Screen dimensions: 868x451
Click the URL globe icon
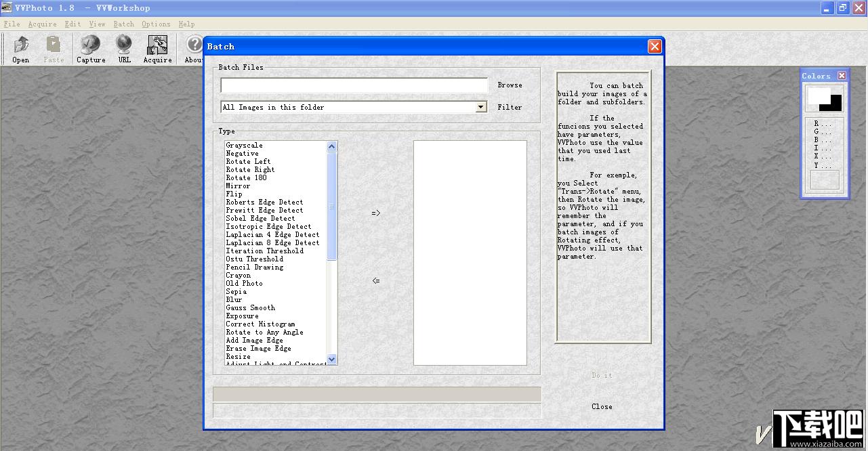click(x=124, y=45)
